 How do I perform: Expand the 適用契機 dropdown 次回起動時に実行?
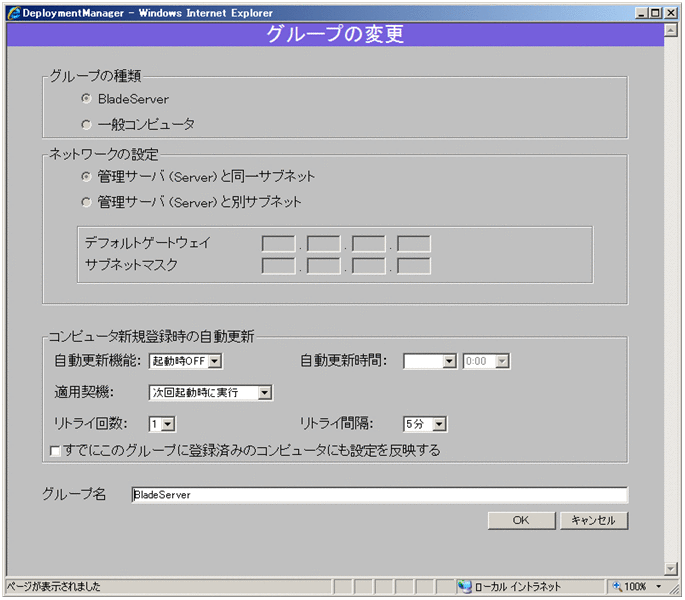(211, 392)
